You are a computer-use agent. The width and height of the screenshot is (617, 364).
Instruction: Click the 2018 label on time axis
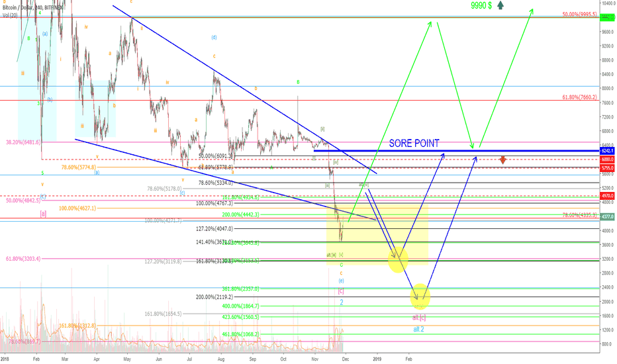pos(5,359)
